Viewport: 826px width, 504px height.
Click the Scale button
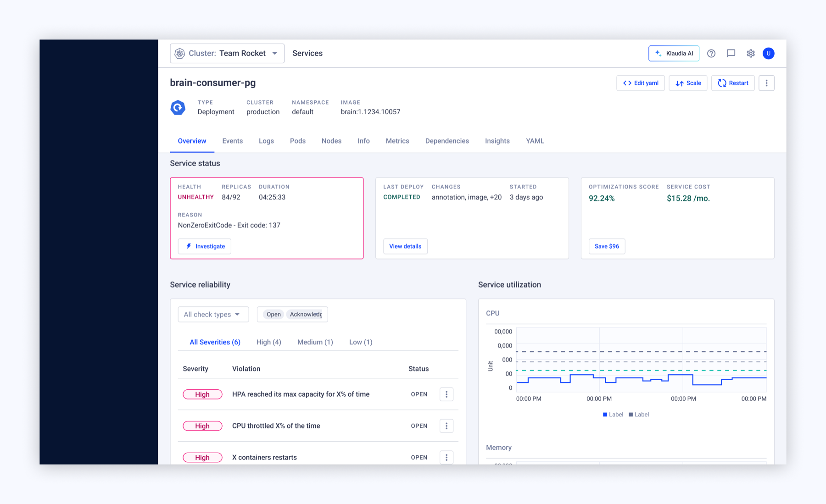[x=688, y=83]
